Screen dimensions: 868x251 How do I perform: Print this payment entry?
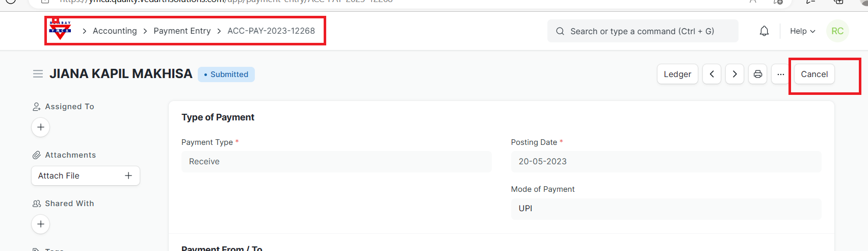click(757, 74)
